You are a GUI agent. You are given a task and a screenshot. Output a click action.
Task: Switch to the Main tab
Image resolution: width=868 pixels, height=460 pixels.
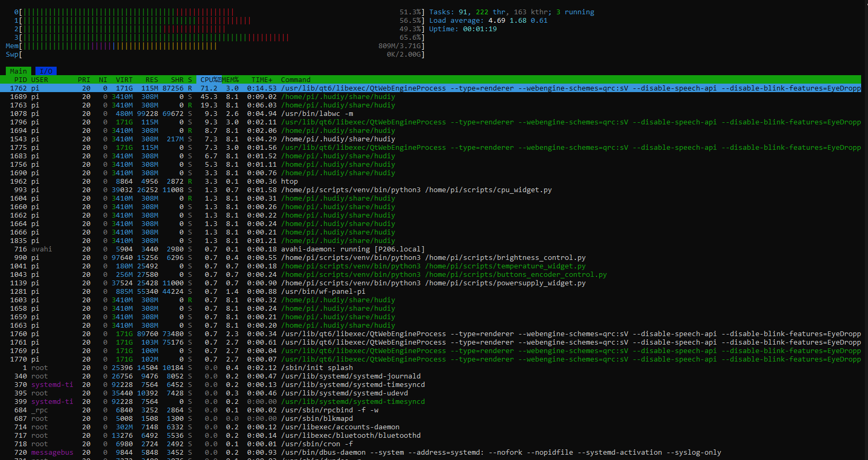tap(19, 71)
